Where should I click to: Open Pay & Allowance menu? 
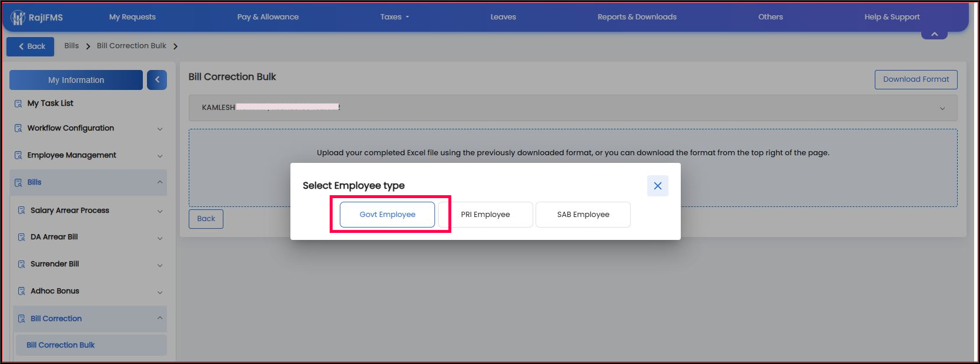pyautogui.click(x=268, y=17)
